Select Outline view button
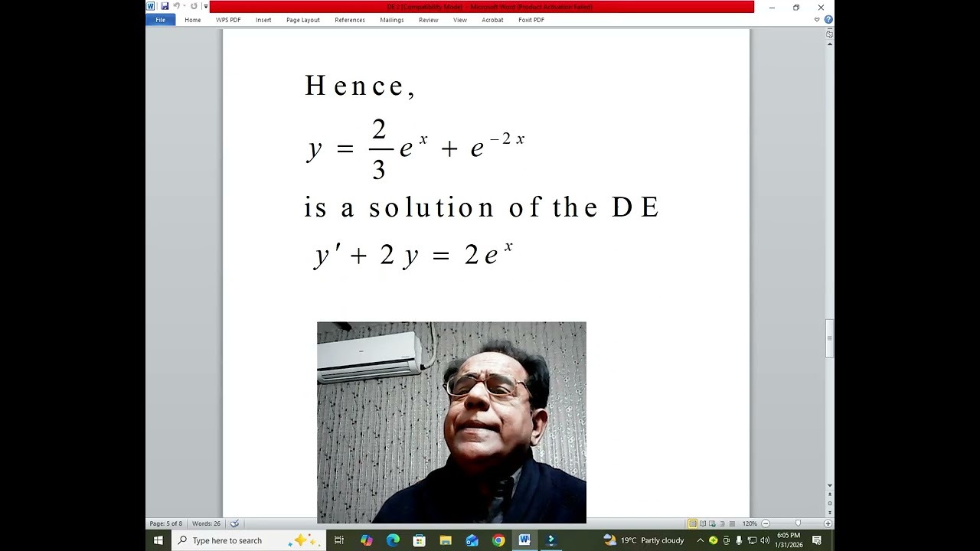This screenshot has width=980, height=551. (723, 523)
